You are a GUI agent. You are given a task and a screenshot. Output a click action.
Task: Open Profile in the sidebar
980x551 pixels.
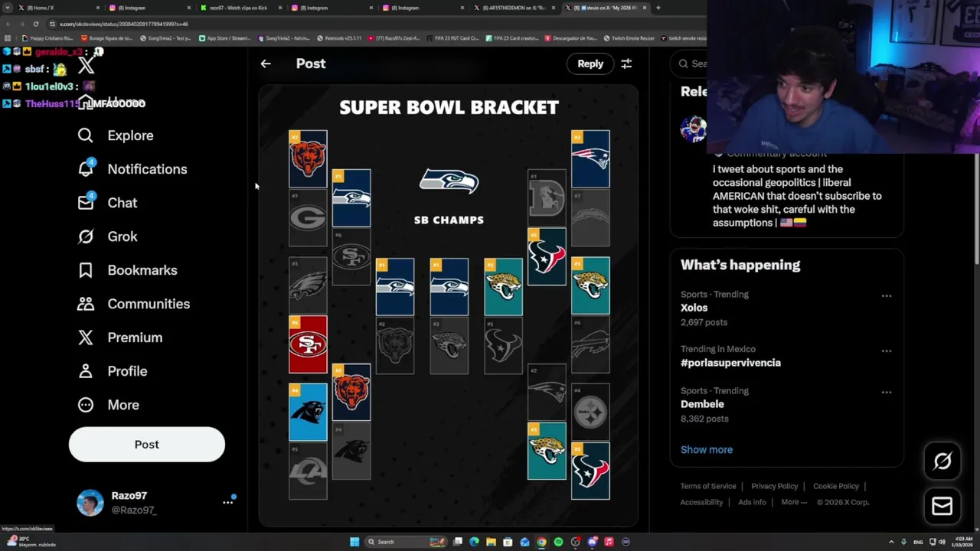click(112, 371)
